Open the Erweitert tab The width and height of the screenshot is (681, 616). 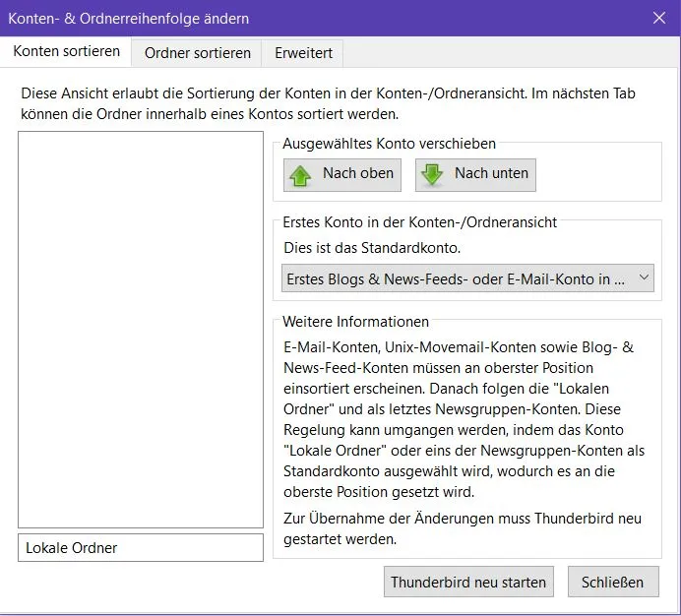303,53
